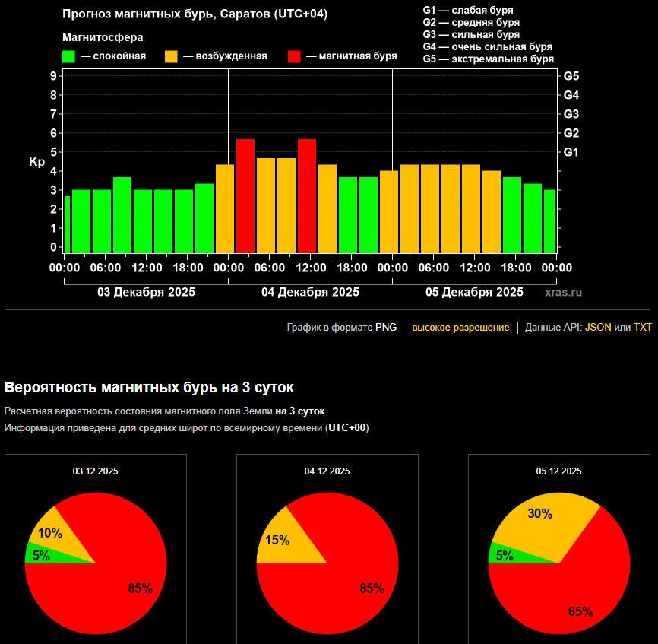This screenshot has height=644, width=658.
Task: Click the '04 Декабря 2025' date label
Action: 310,292
